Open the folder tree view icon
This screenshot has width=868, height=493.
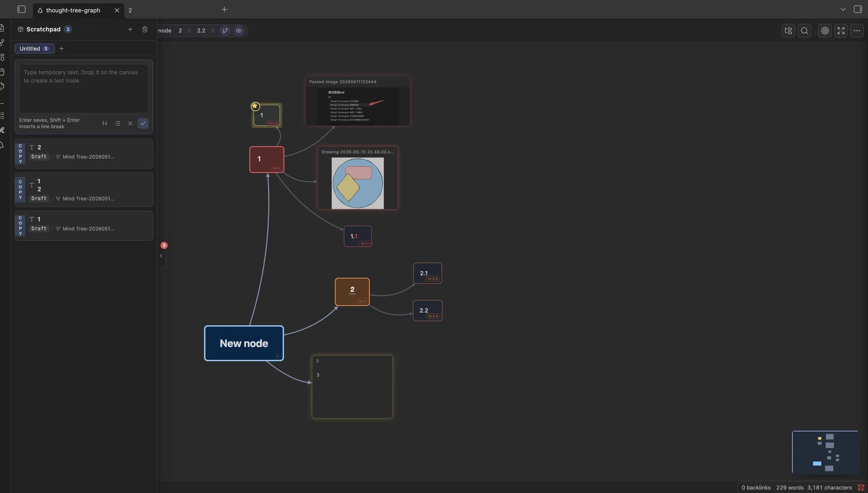point(788,30)
